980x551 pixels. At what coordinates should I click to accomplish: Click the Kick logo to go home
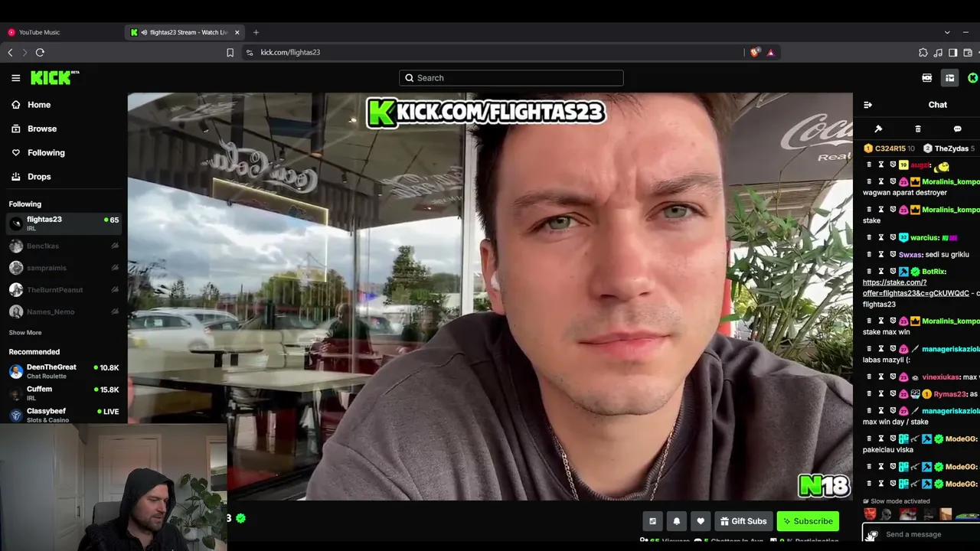click(54, 77)
